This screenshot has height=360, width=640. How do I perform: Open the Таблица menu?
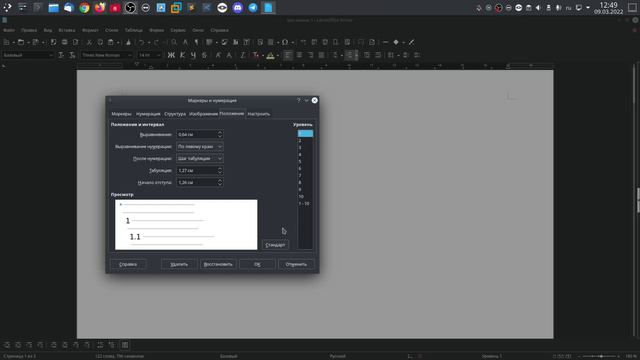[133, 30]
